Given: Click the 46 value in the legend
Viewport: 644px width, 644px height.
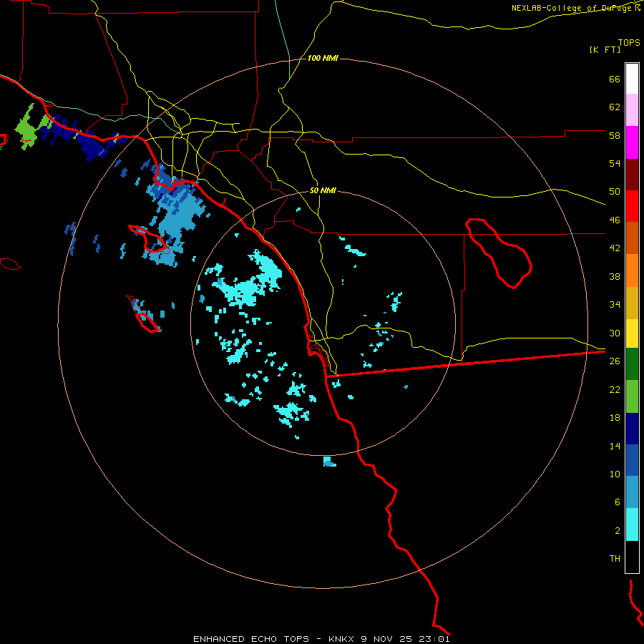Looking at the screenshot, I should pyautogui.click(x=615, y=220).
